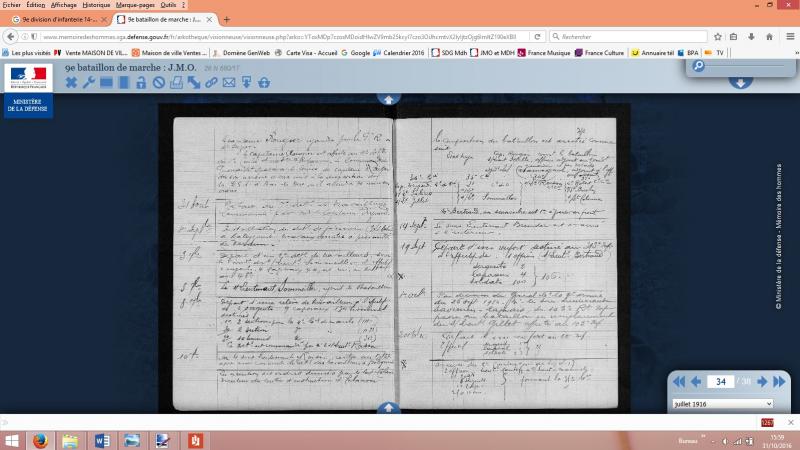This screenshot has width=800, height=450.
Task: Click the browser back button
Action: [11, 37]
